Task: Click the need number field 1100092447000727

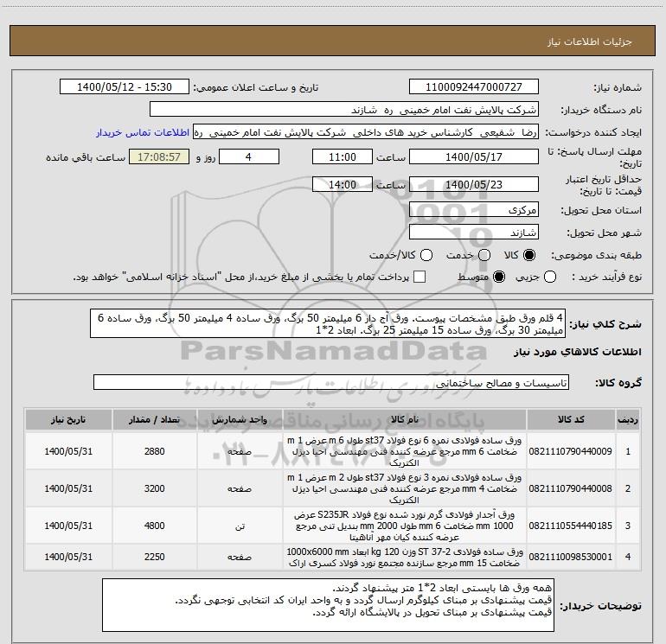Action: (474, 87)
